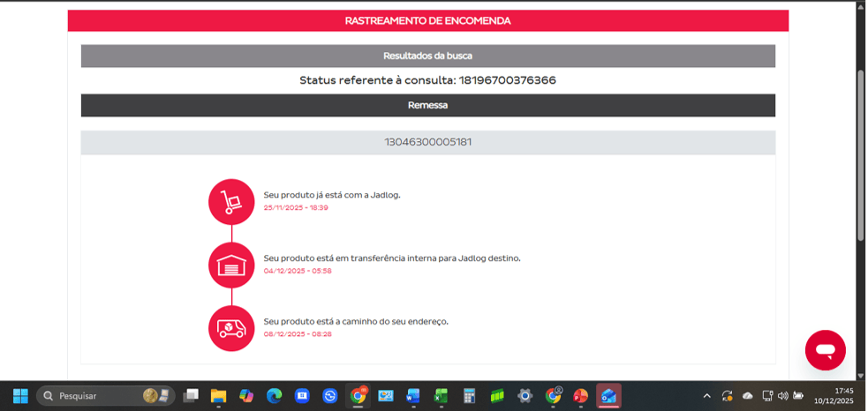Open the red chat widget button
The width and height of the screenshot is (868, 411).
[825, 350]
